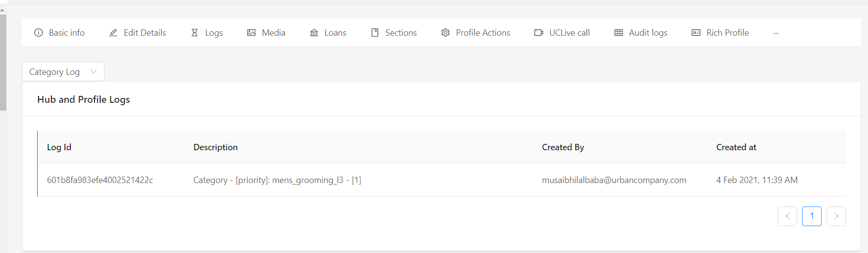Select page 1 in pagination
Screen dimensions: 868x253
[x=811, y=216]
